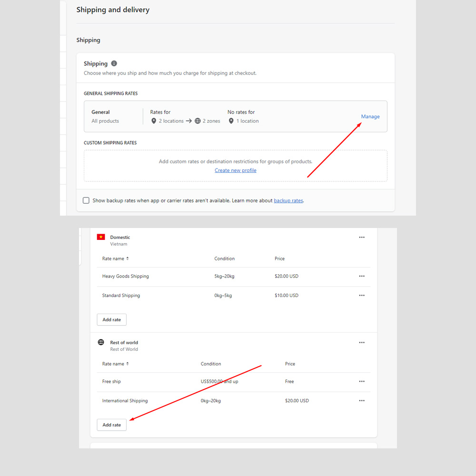Click Add rate under Rest of world
Viewport: 476px width, 476px height.
[x=112, y=425]
